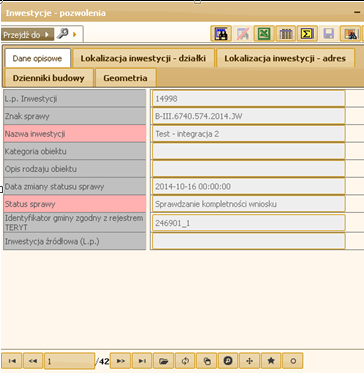Screen dimensions: 364x373
Task: Click the round magnifier zoom icon
Action: (x=228, y=361)
